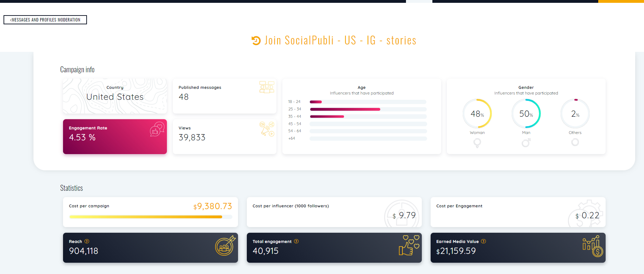The image size is (644, 274).
Task: Click the Engagement Rate thumbs-up heart icon
Action: (x=157, y=129)
